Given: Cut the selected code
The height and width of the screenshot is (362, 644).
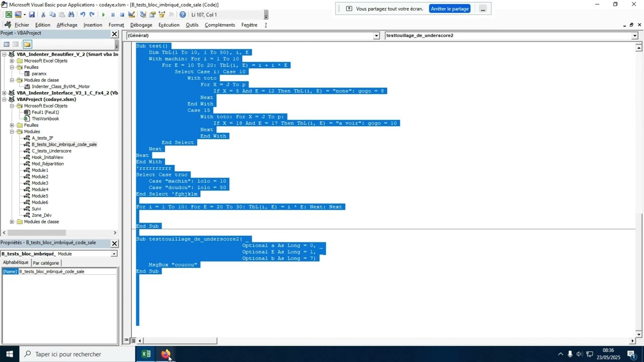Looking at the screenshot, I should point(43,15).
